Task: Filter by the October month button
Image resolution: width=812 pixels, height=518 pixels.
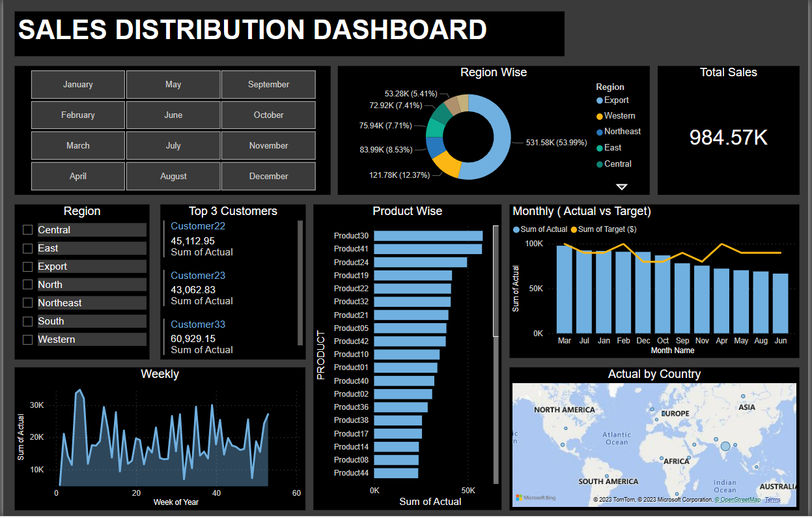Action: (268, 115)
